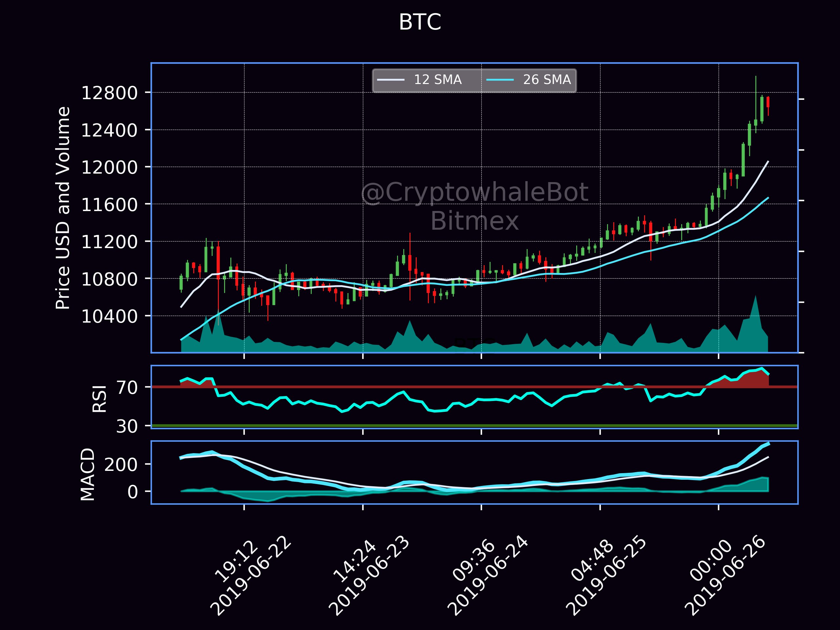Click the 12 SMA legend entry

click(419, 80)
